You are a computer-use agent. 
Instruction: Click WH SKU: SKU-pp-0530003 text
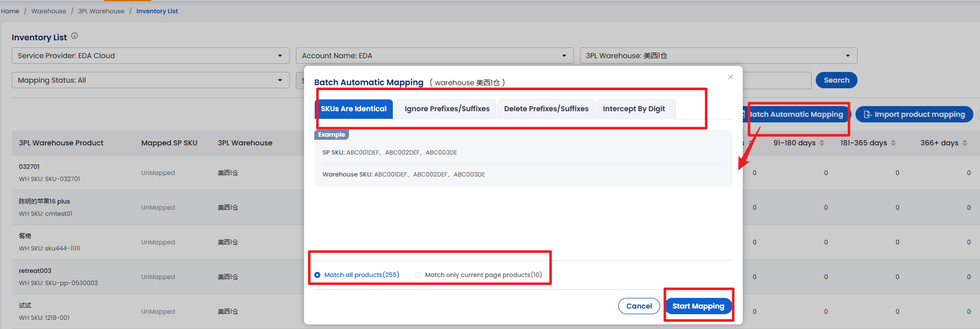58,283
